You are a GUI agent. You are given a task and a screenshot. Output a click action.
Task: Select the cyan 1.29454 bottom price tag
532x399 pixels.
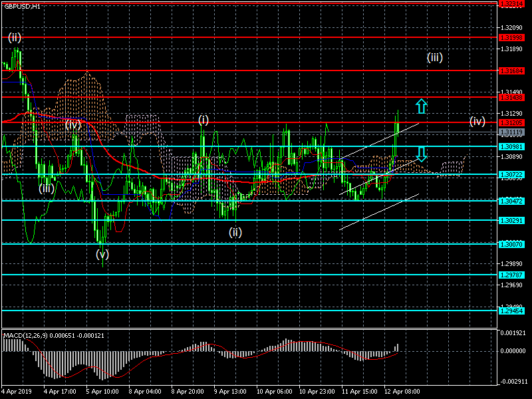pyautogui.click(x=511, y=311)
